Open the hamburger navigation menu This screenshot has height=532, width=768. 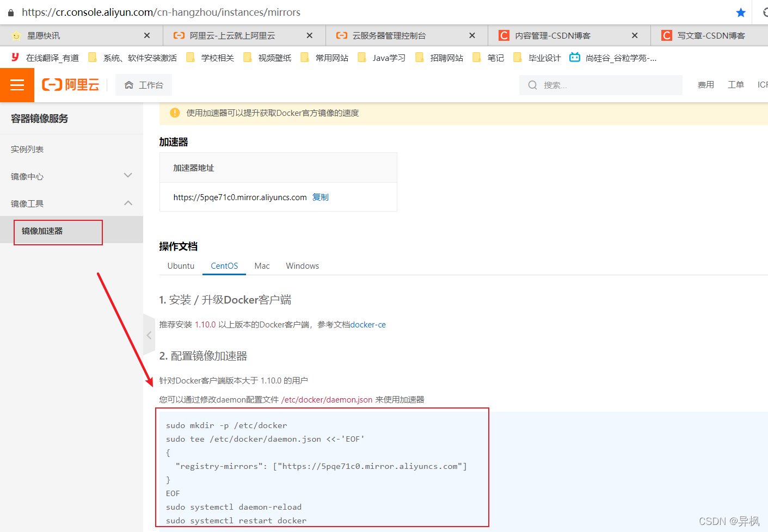click(x=17, y=85)
